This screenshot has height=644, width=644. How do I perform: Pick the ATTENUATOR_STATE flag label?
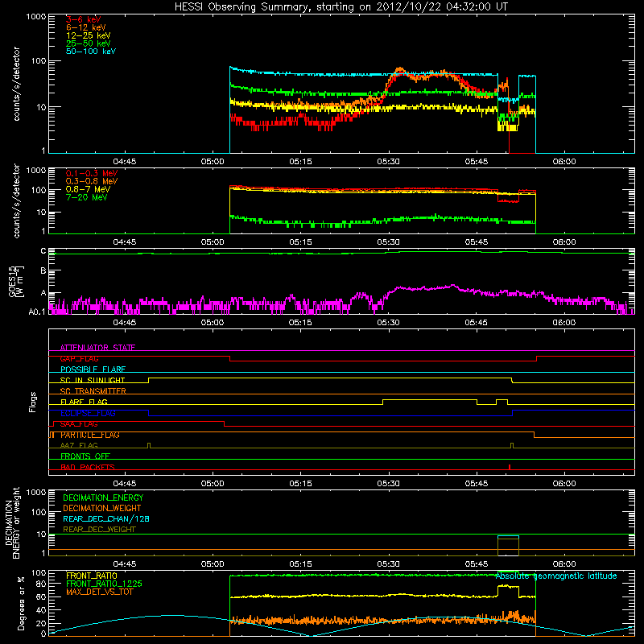click(x=97, y=348)
